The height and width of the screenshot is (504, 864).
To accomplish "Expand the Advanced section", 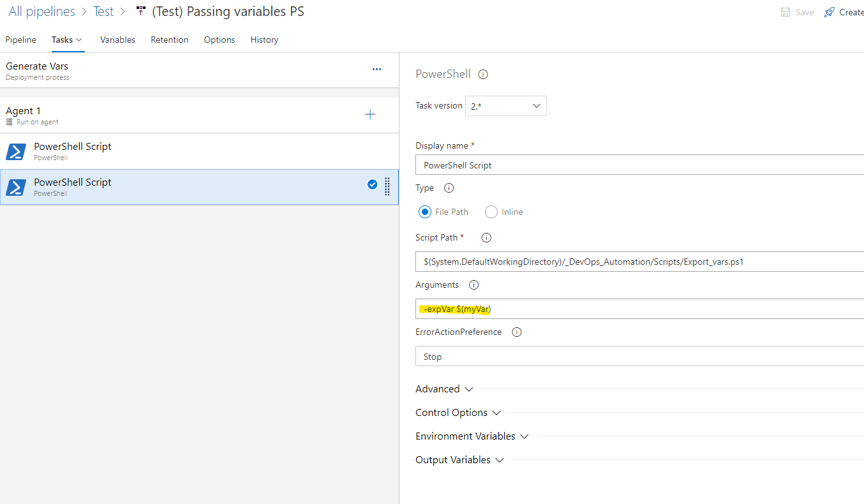I will pyautogui.click(x=445, y=389).
